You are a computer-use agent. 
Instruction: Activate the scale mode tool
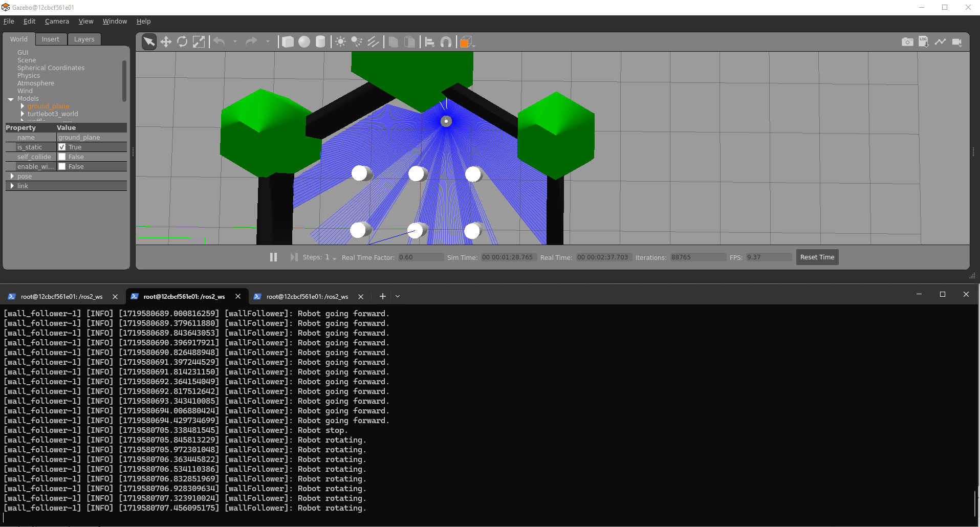click(x=199, y=42)
